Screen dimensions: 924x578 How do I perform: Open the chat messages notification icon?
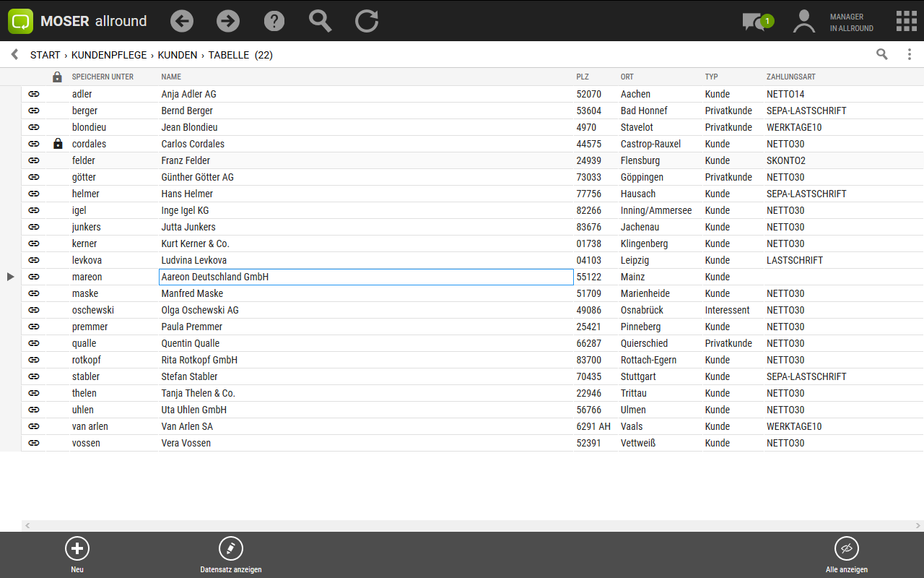(754, 22)
